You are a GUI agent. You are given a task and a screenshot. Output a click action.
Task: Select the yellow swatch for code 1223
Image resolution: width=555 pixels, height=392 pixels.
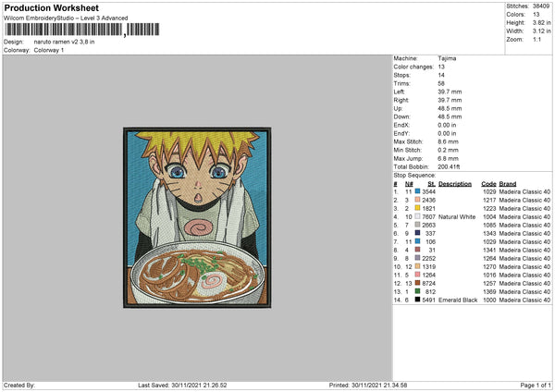pyautogui.click(x=418, y=208)
